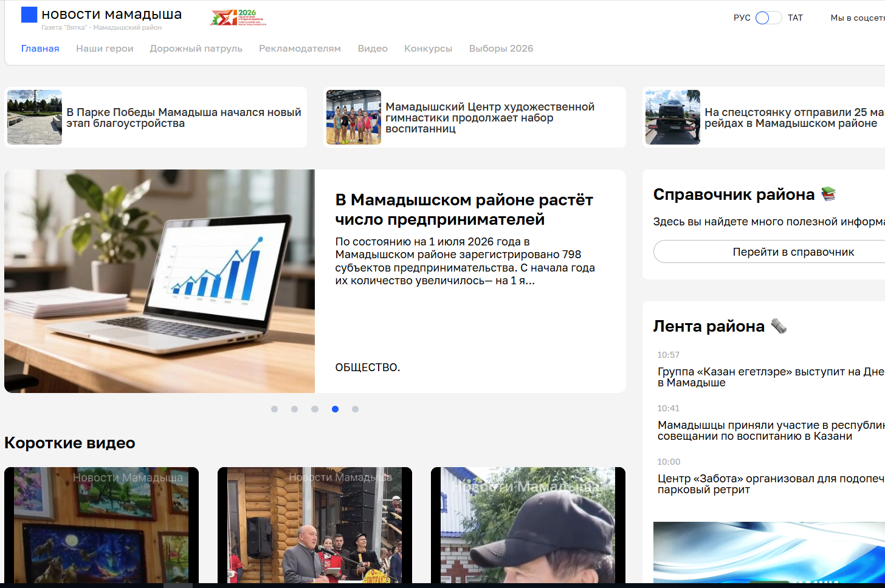The height and width of the screenshot is (588, 885).
Task: Open the Главная menu tab
Action: (x=40, y=49)
